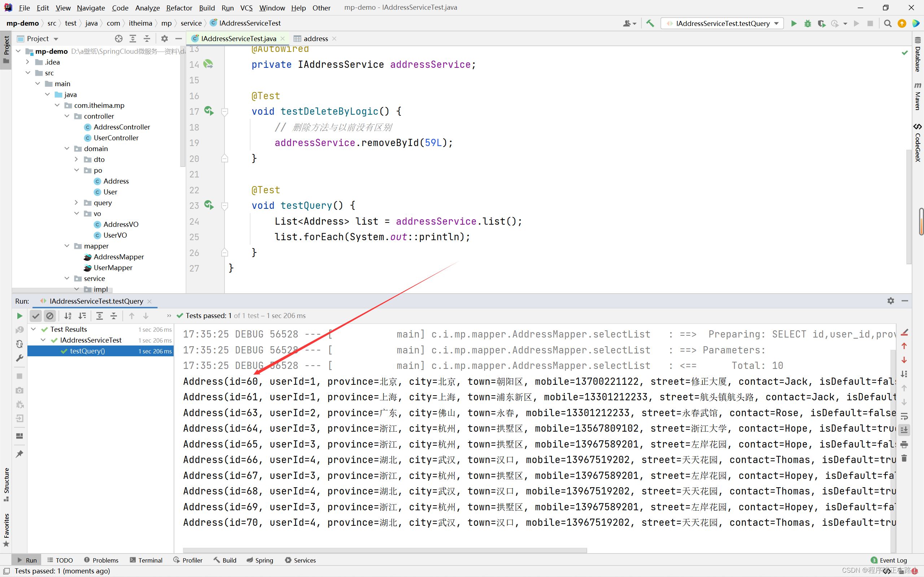The width and height of the screenshot is (924, 577).
Task: Click the Debug test icon in toolbar
Action: coord(808,23)
